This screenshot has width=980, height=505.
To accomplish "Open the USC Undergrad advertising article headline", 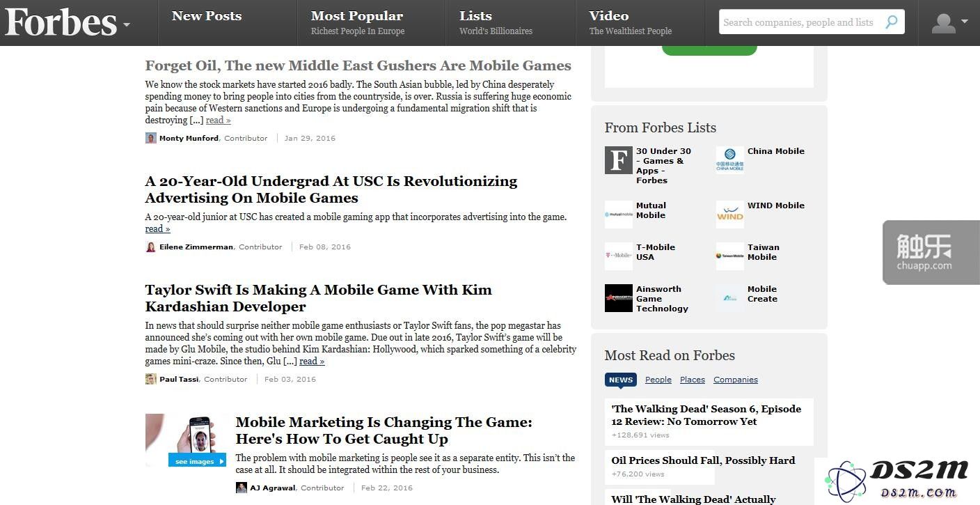I will coord(331,189).
